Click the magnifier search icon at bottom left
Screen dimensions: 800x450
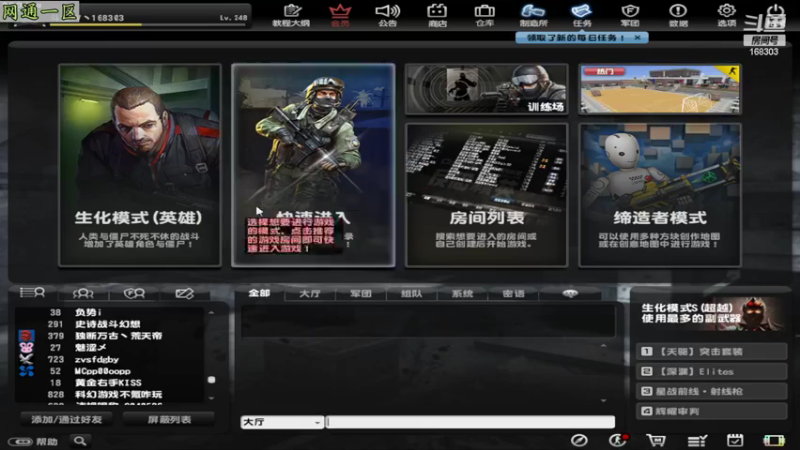pos(80,441)
